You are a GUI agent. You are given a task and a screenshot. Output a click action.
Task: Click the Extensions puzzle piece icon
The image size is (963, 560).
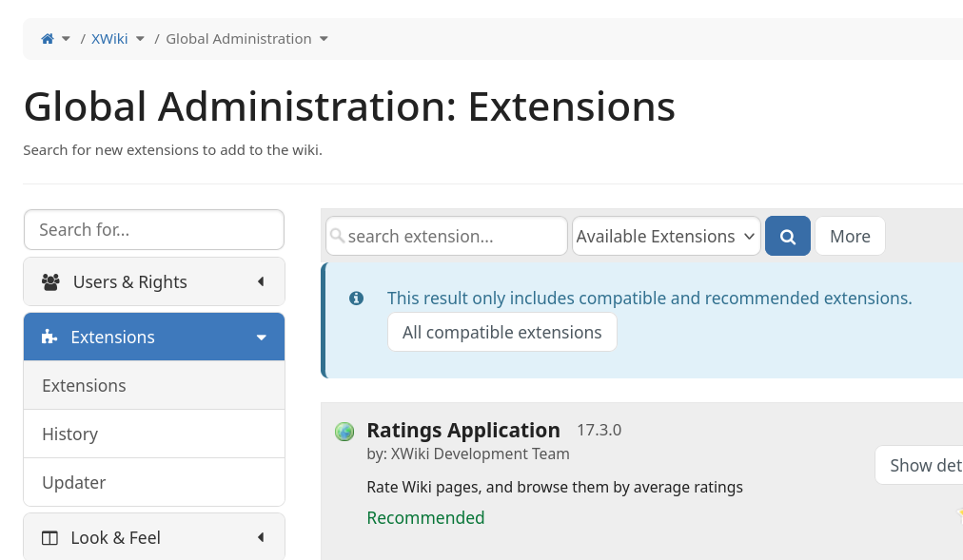tap(49, 337)
